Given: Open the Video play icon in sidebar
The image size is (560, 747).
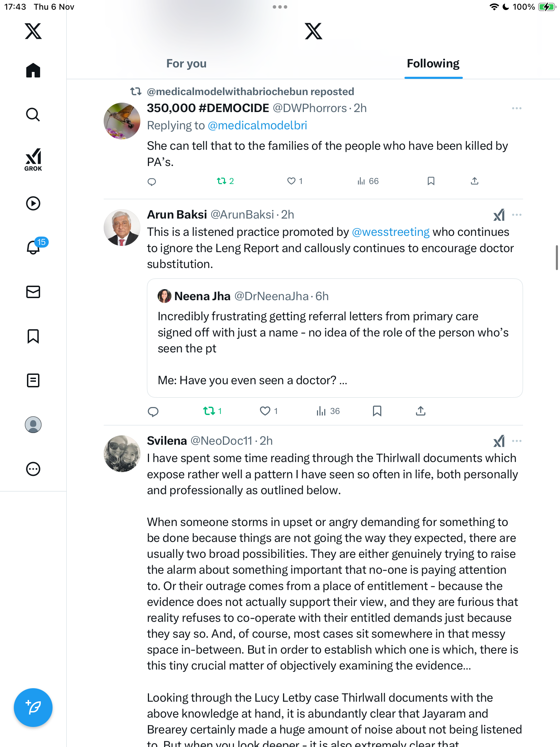Looking at the screenshot, I should (33, 203).
